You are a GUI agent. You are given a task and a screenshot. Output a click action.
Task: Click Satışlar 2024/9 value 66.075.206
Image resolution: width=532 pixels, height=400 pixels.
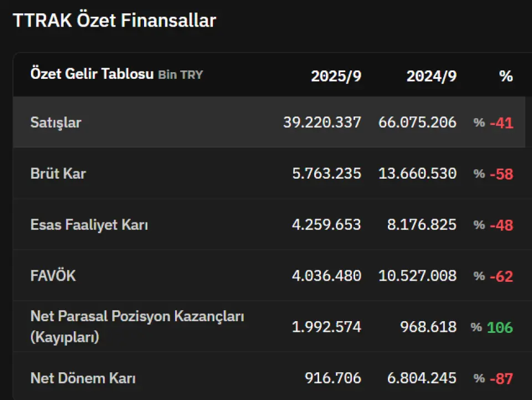[417, 123]
